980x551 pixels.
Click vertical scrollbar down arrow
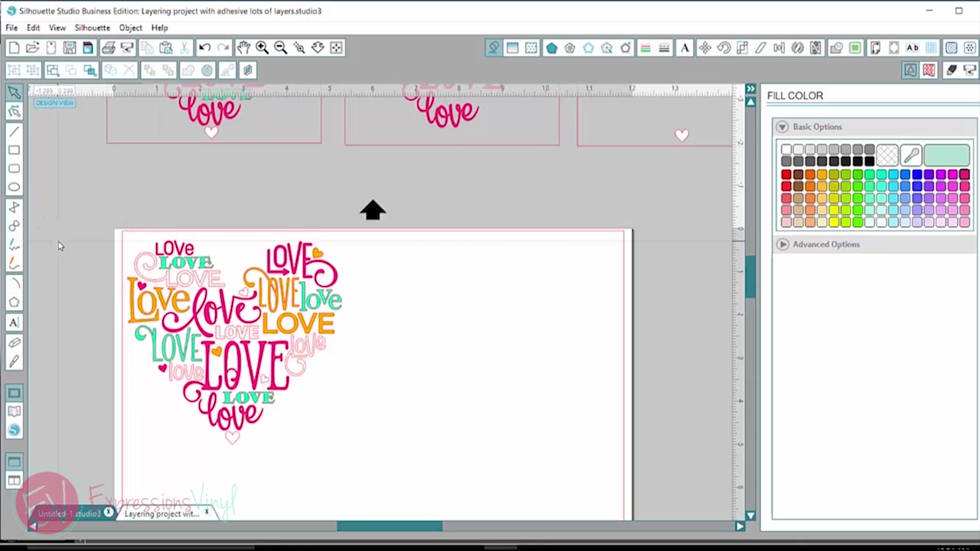point(750,516)
